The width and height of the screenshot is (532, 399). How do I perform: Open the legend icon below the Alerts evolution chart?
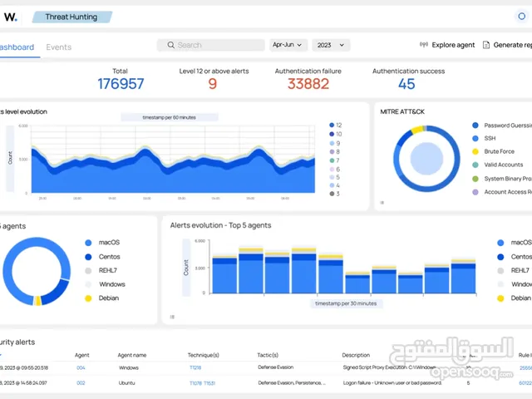coord(172,317)
